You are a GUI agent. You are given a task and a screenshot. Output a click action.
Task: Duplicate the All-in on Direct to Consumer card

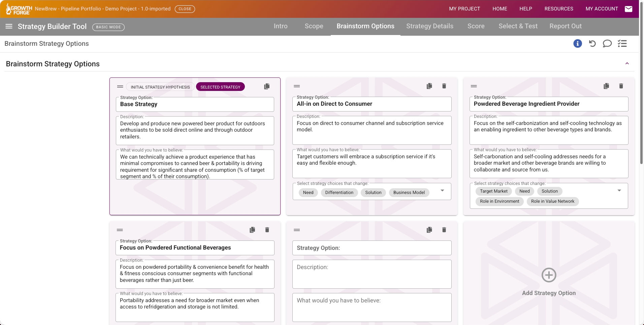[x=429, y=86]
